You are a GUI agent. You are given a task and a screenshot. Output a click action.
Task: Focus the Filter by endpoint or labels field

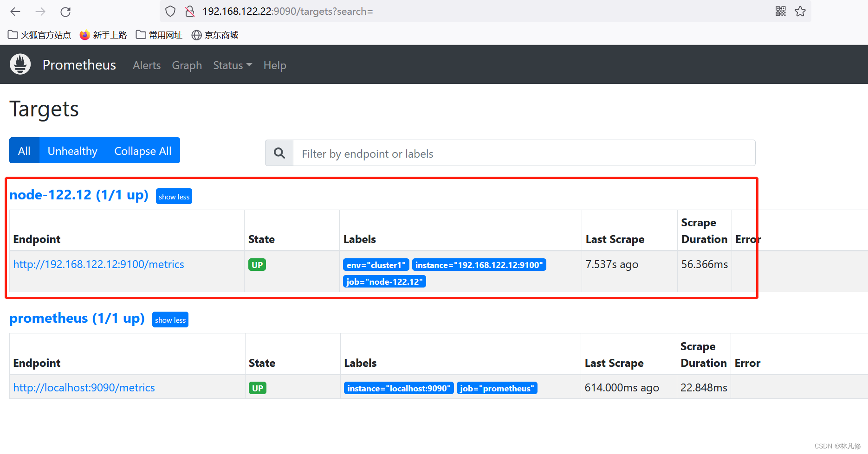524,153
